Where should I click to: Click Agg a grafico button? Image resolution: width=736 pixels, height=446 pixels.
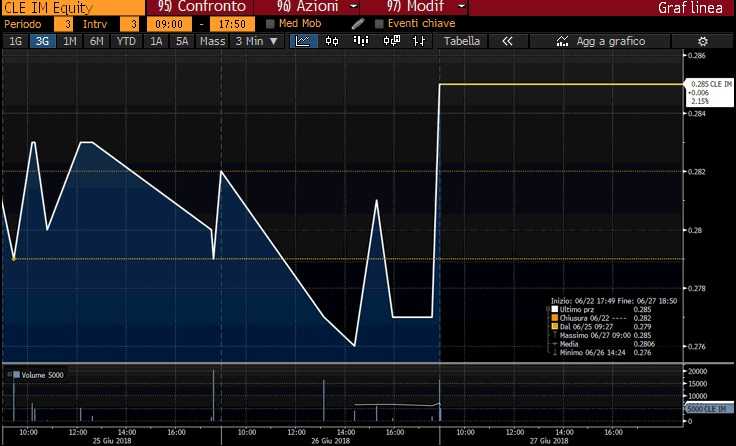[600, 41]
